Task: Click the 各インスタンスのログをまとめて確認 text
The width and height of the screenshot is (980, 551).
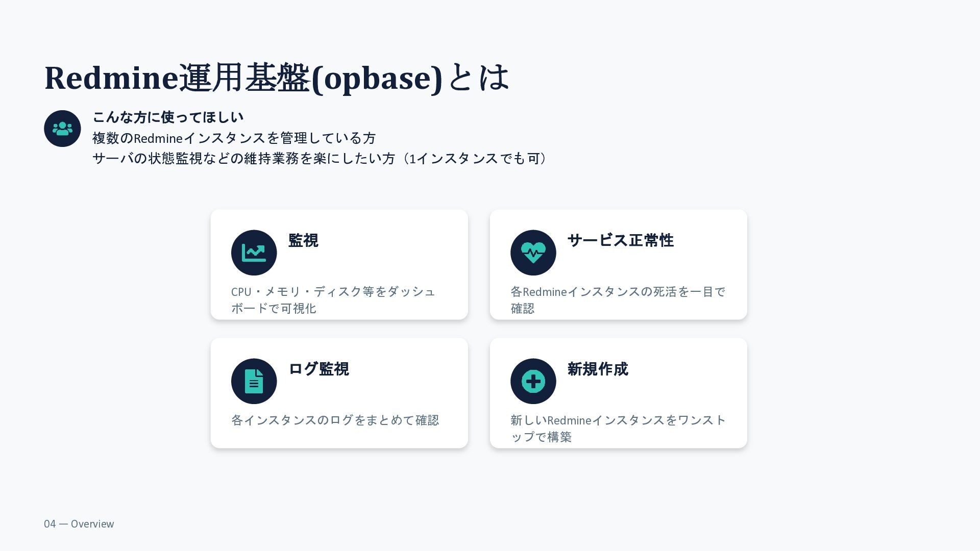Action: click(x=335, y=420)
